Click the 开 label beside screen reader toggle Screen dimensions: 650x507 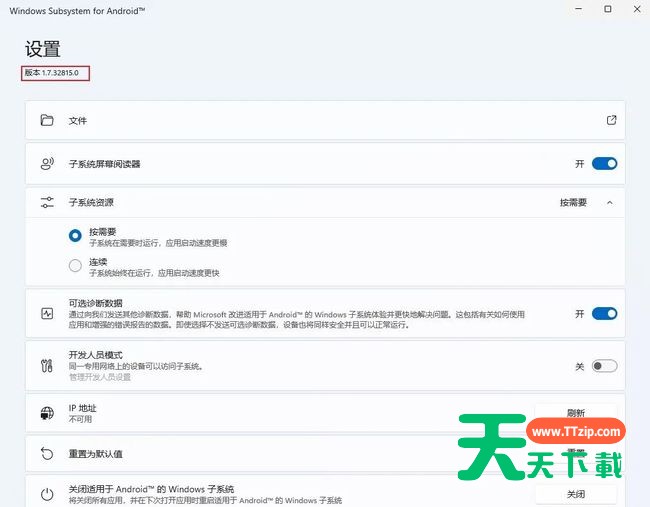click(580, 164)
